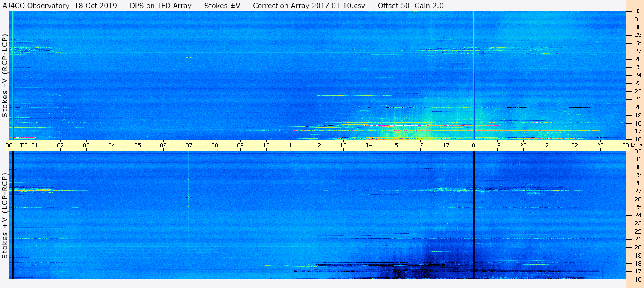Image resolution: width=644 pixels, height=288 pixels.
Task: Select the 14 hour tick on time axis
Action: click(369, 145)
